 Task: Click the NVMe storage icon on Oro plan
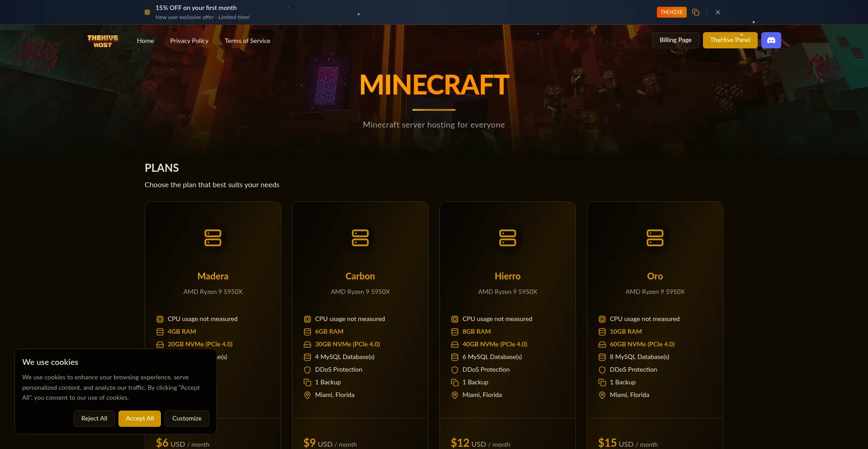602,345
